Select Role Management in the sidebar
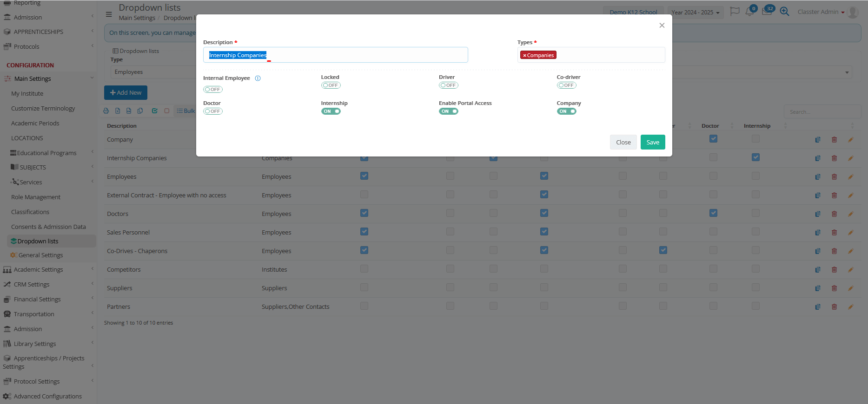Image resolution: width=868 pixels, height=404 pixels. (36, 197)
